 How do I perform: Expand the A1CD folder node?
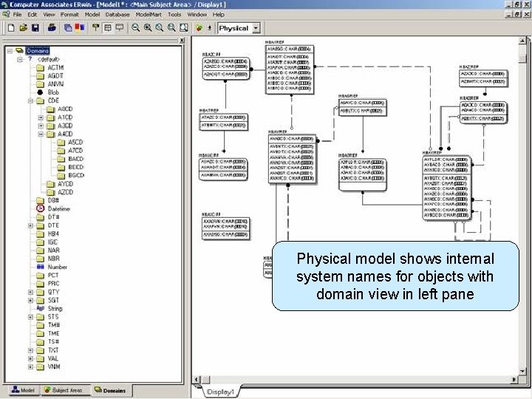pyautogui.click(x=41, y=117)
